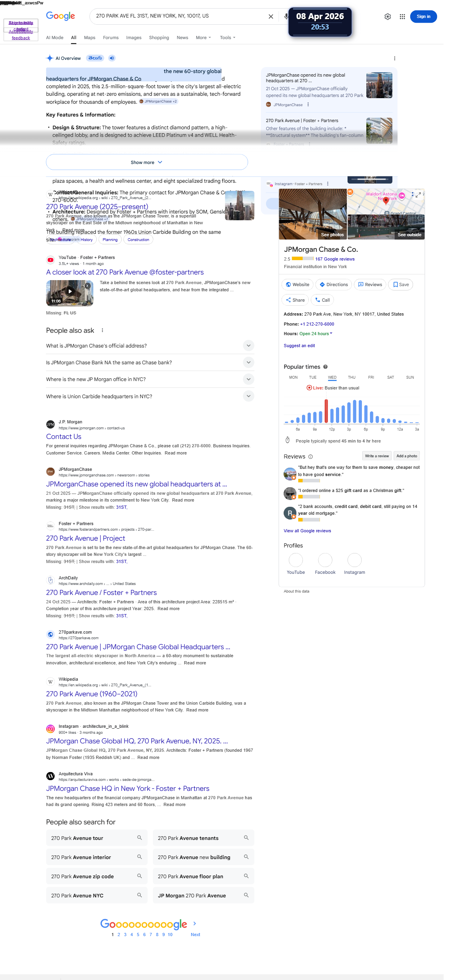Open JPMorgan Chase YouTube profile

click(296, 564)
